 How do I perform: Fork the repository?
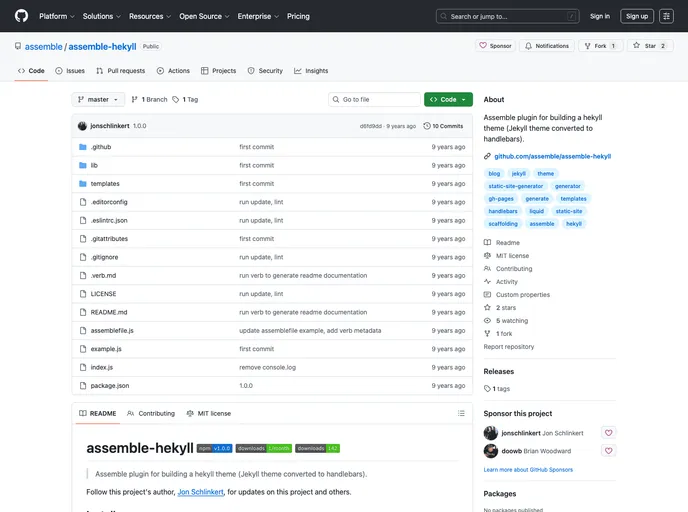pyautogui.click(x=600, y=46)
